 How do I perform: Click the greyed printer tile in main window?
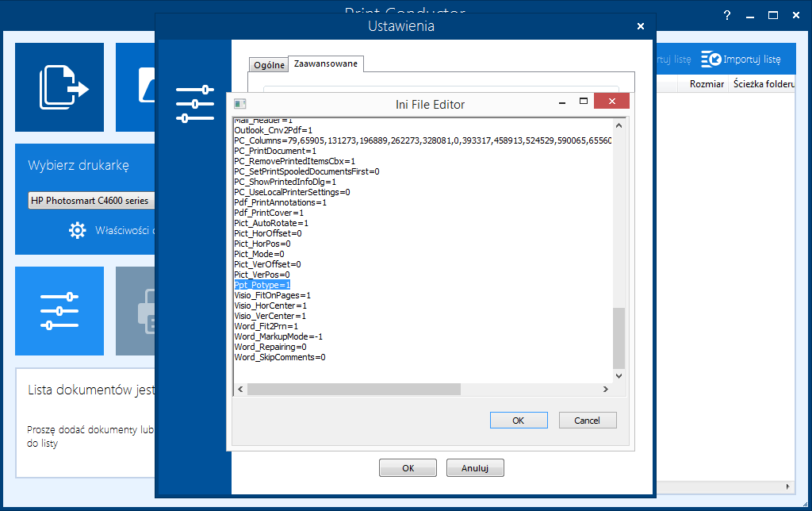pyautogui.click(x=135, y=311)
